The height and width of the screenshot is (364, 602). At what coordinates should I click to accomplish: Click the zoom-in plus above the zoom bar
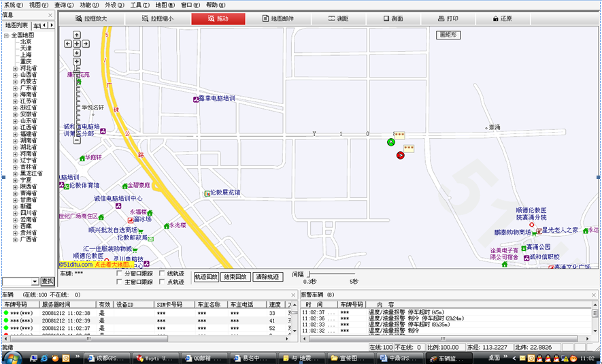click(77, 62)
